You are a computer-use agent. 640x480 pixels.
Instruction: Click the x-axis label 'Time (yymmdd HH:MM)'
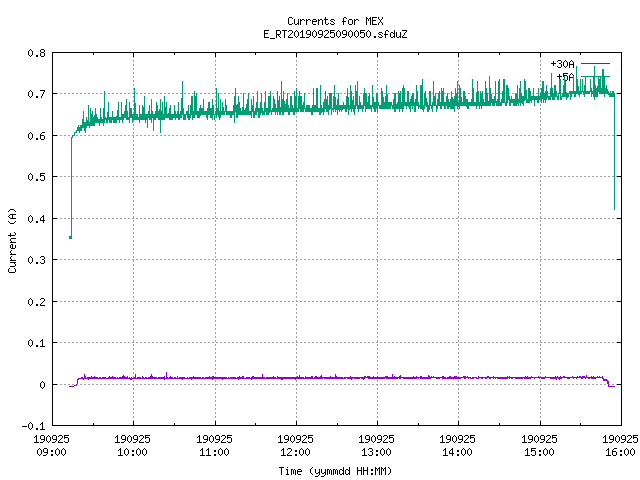point(335,471)
